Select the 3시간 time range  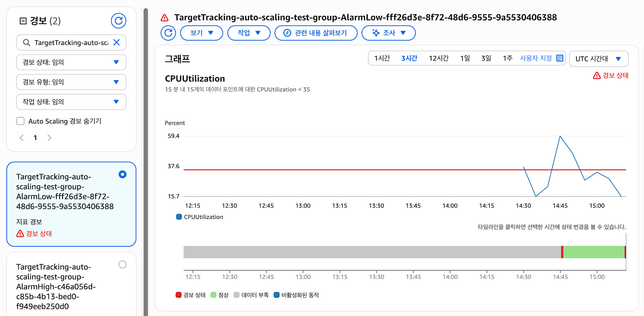(409, 58)
